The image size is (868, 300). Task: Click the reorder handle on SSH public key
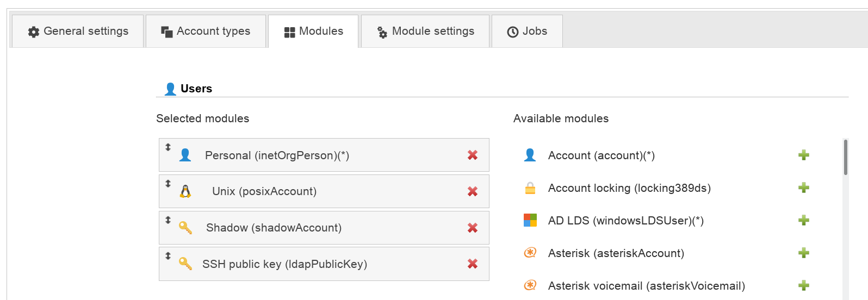pyautogui.click(x=168, y=255)
